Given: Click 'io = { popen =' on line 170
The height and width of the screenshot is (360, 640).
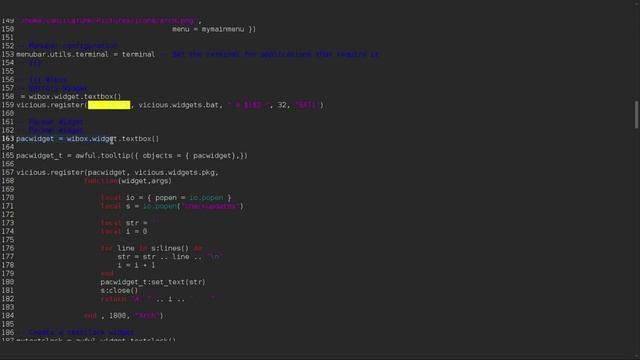Looking at the screenshot, I should coord(155,198).
